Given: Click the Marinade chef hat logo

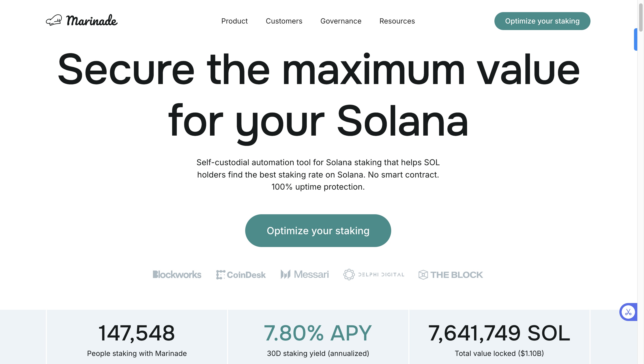Looking at the screenshot, I should click(54, 21).
